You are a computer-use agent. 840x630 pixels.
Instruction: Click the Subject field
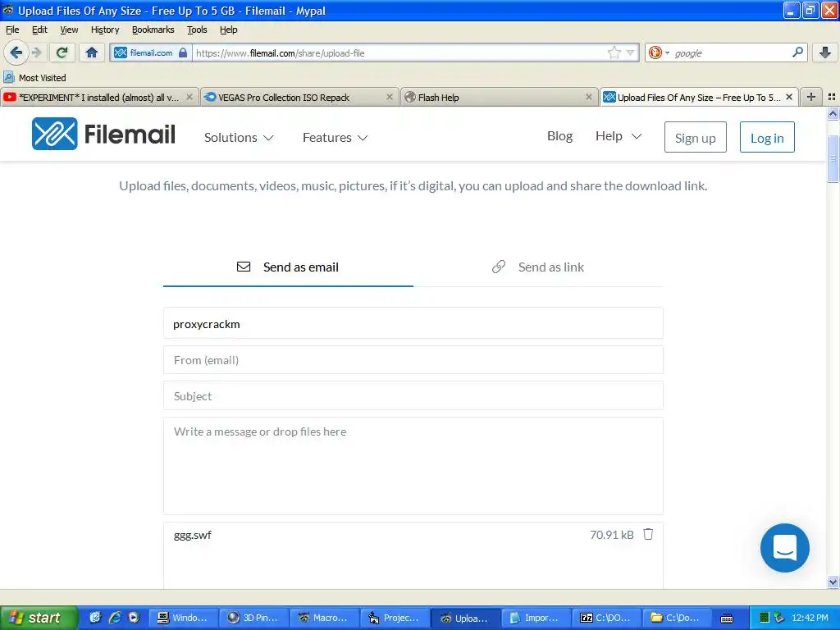(x=413, y=396)
